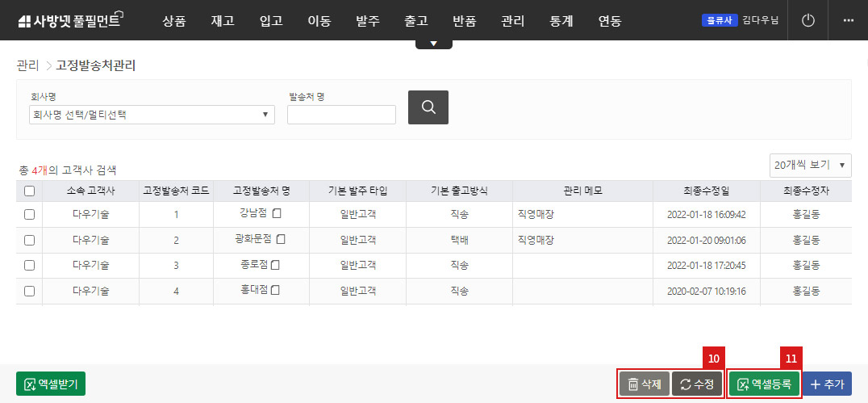Click the date 2022-01-20 09:01:06

click(707, 240)
